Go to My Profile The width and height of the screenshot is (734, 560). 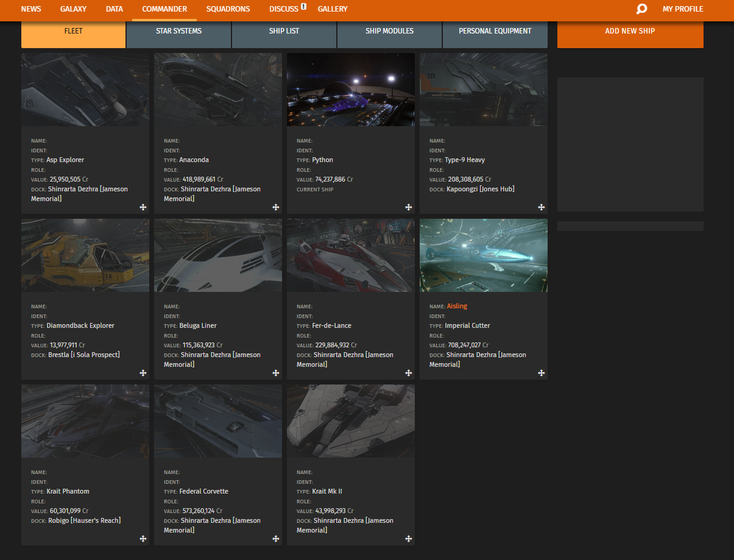683,9
